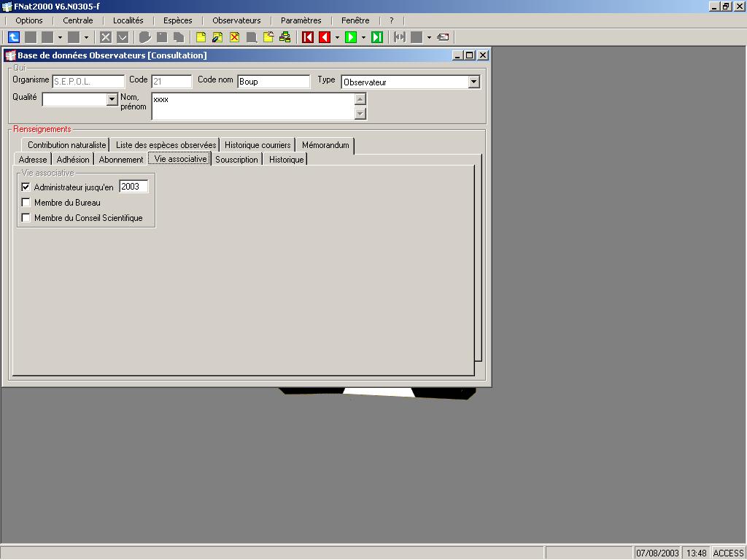Viewport: 747px width, 560px height.
Task: Open dropdown arrow beside card-with-arrow toolbar icon
Action: point(429,37)
